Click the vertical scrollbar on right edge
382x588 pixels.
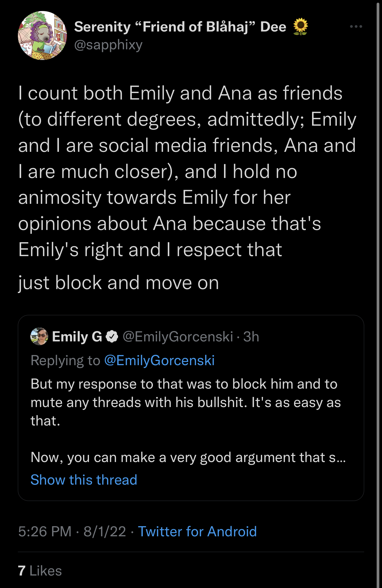click(x=378, y=294)
